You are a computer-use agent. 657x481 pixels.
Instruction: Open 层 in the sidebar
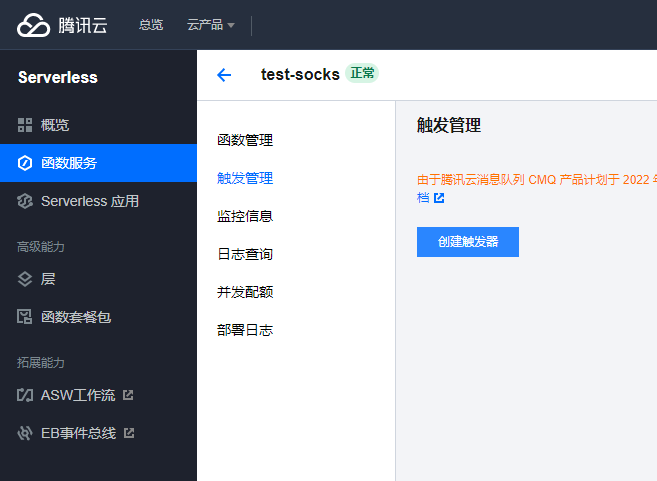pyautogui.click(x=98, y=279)
